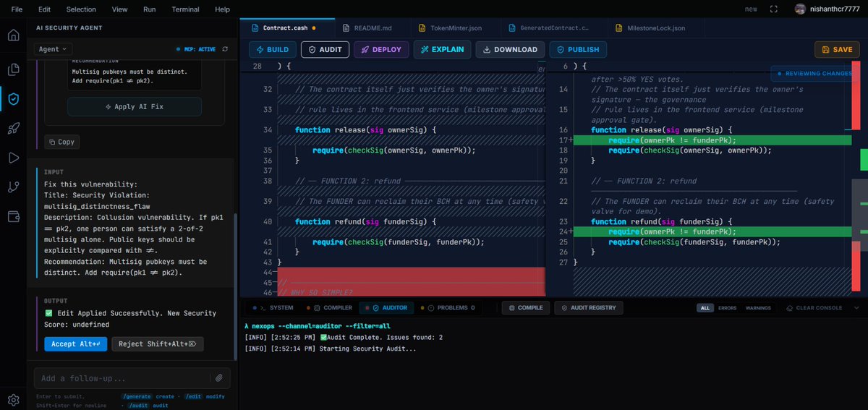Click the Apply AI Fix button
This screenshot has width=868, height=410.
click(x=135, y=106)
